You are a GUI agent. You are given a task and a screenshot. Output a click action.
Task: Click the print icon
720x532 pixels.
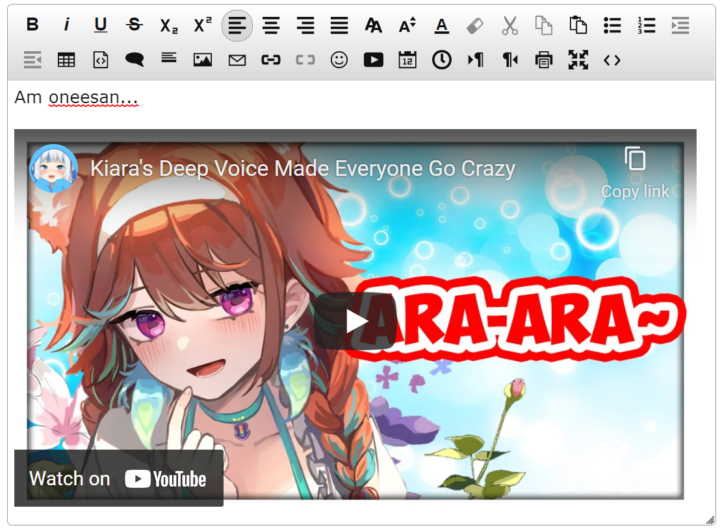click(544, 60)
